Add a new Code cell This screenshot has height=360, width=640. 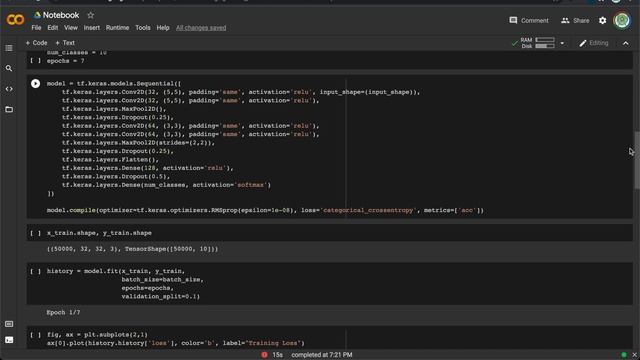pyautogui.click(x=36, y=43)
